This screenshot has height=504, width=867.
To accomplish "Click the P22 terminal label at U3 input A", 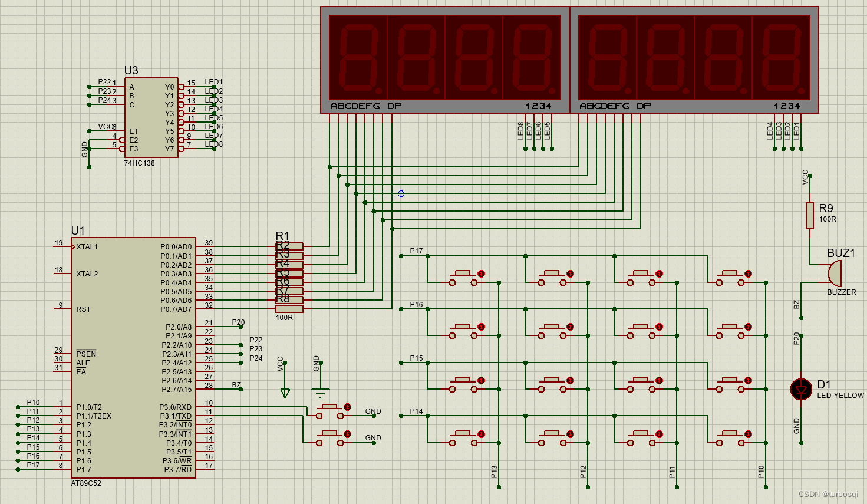I will pos(104,82).
